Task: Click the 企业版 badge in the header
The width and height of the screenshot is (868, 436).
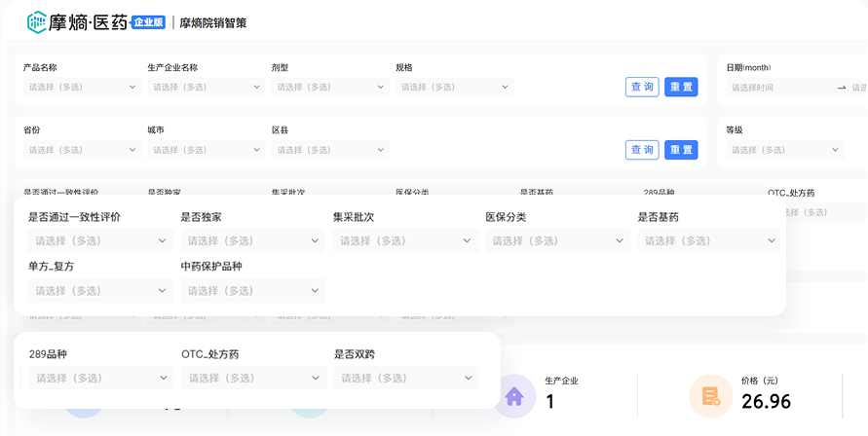Action: click(148, 21)
